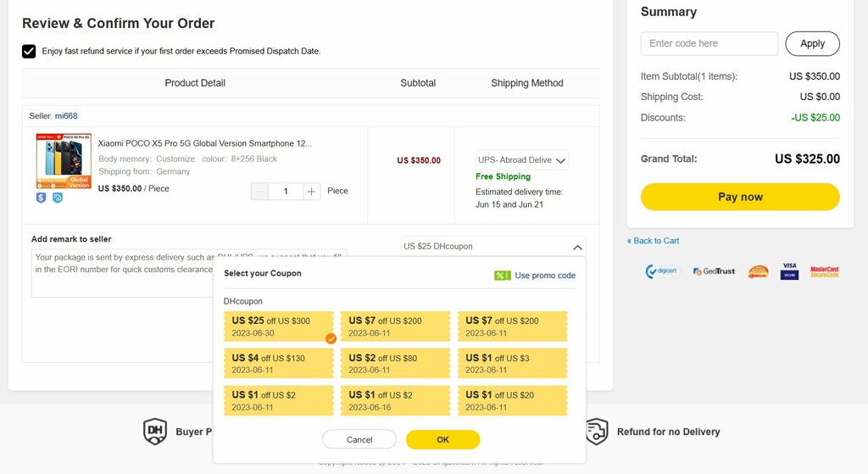This screenshot has width=868, height=474.
Task: Click the 8+256 Black colour value
Action: tap(254, 159)
